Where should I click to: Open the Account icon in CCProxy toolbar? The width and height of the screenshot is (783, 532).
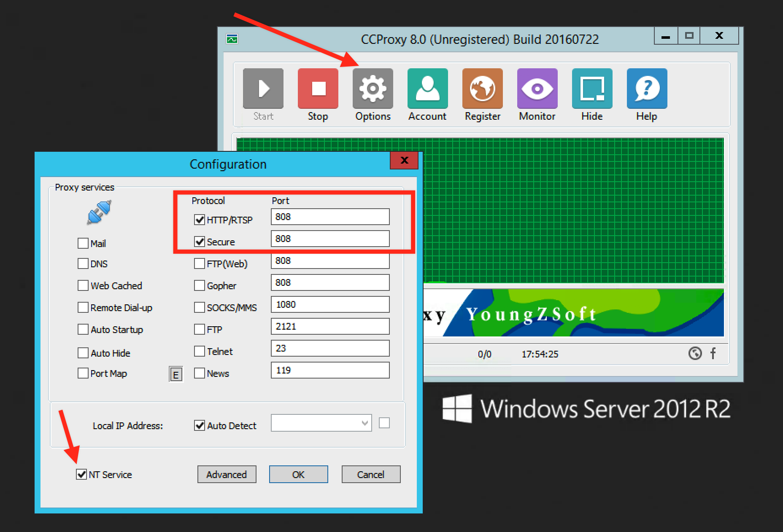click(427, 89)
